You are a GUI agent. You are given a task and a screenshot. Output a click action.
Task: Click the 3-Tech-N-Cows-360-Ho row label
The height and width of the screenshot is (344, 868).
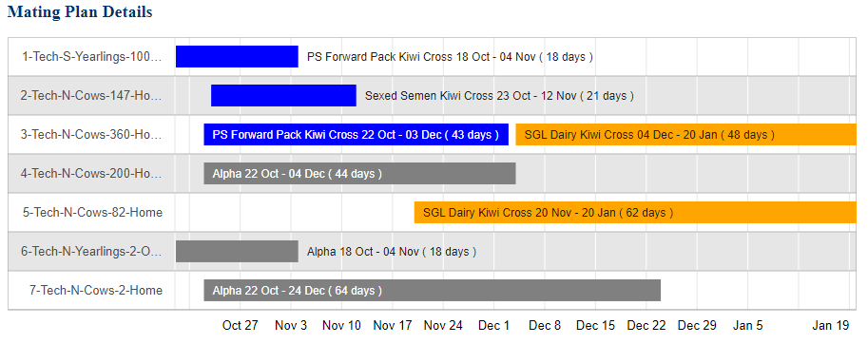91,134
